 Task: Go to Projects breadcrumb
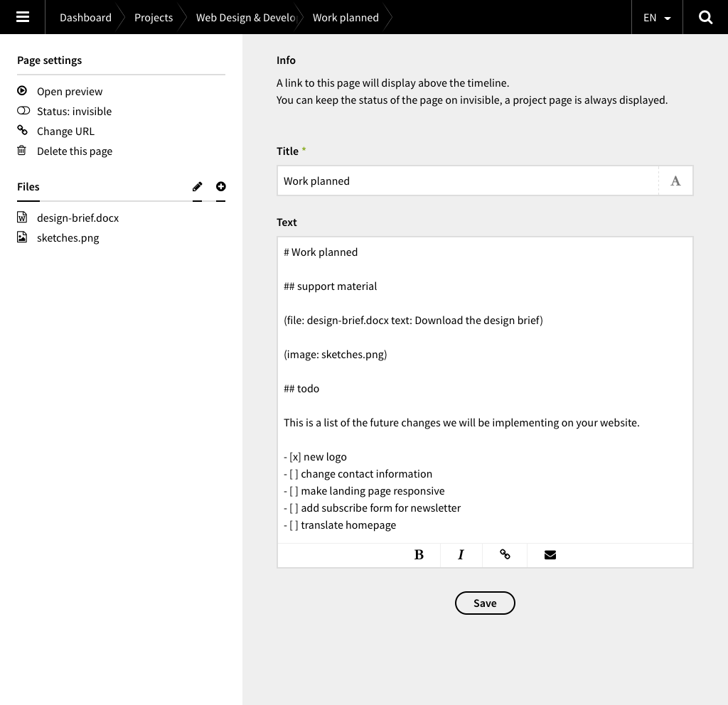[x=154, y=18]
